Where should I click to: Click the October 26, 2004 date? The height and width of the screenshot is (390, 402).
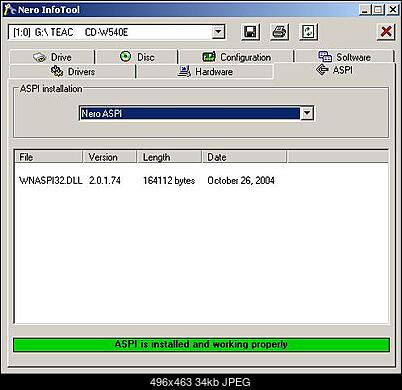point(241,180)
